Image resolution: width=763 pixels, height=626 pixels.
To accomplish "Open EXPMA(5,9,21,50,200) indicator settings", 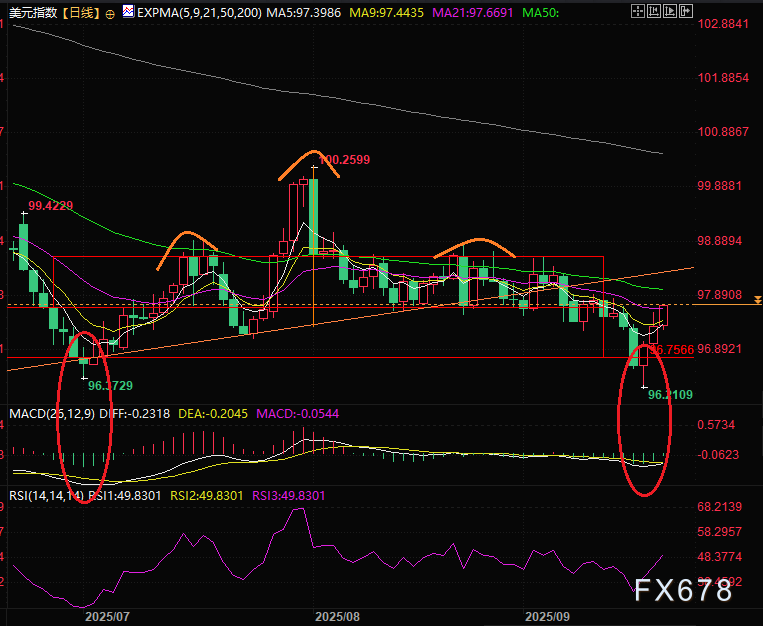I will [200, 13].
